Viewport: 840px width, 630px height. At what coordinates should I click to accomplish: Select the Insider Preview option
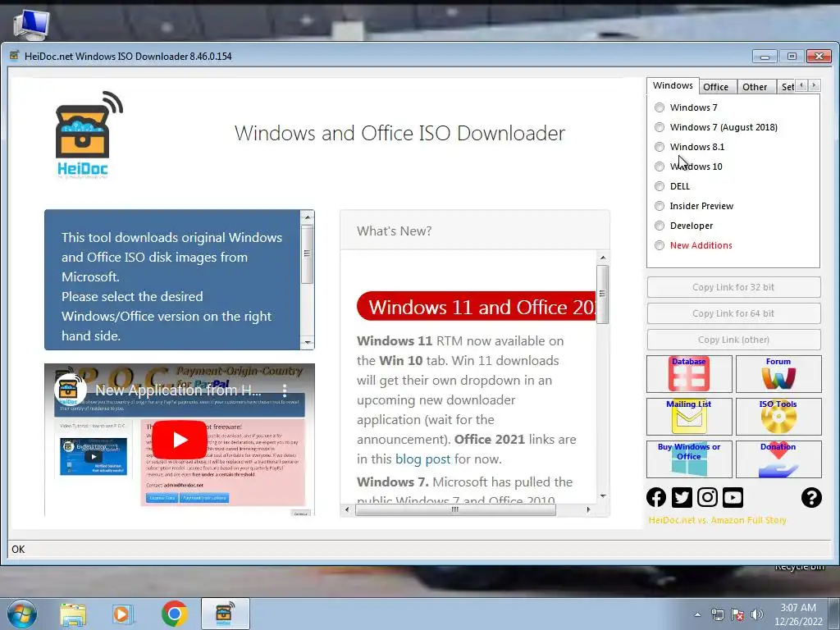click(x=660, y=206)
